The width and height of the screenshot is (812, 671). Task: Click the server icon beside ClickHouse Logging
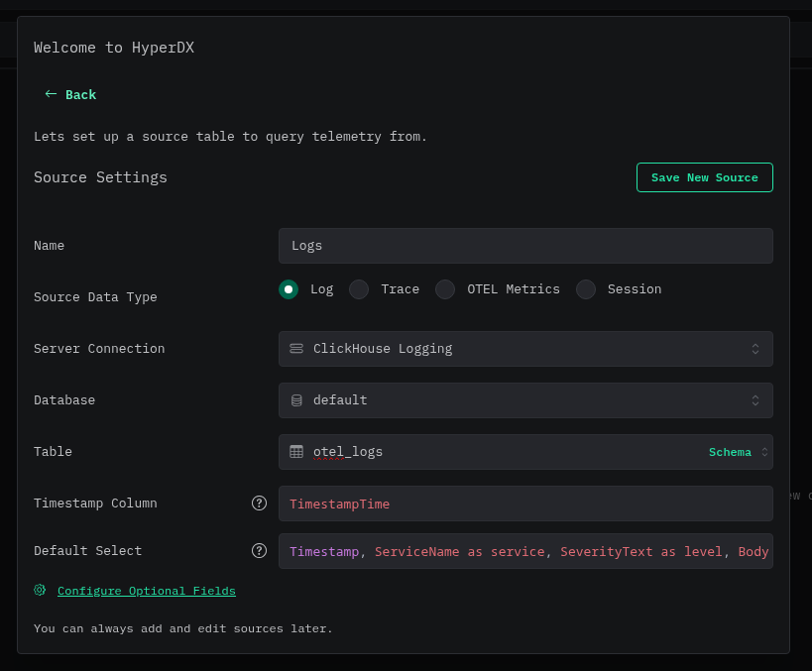296,349
